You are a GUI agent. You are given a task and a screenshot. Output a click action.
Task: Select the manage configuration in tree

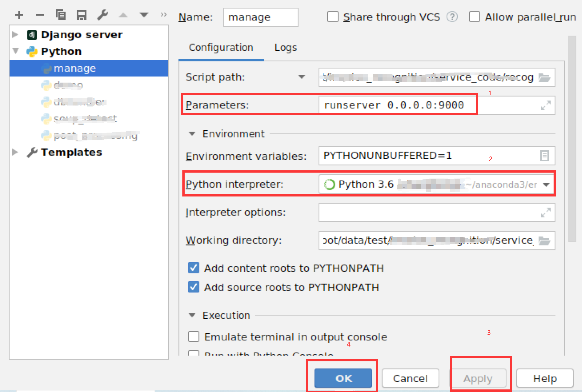click(89, 68)
